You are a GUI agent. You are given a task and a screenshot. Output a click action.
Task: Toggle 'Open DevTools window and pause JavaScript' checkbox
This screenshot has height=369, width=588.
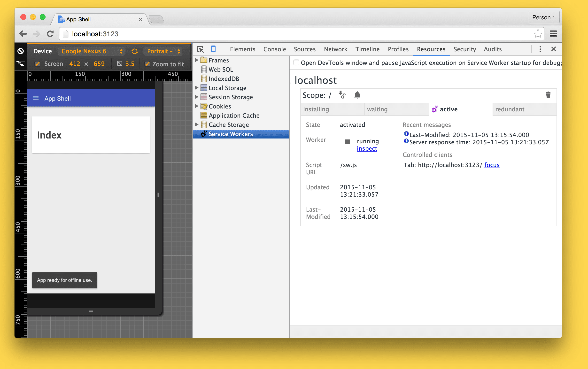[x=295, y=63]
